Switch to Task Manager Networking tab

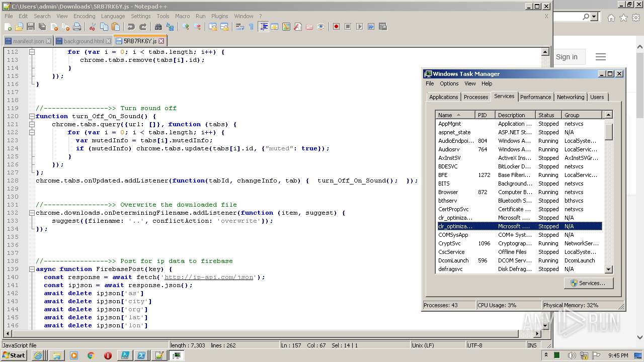(x=571, y=97)
